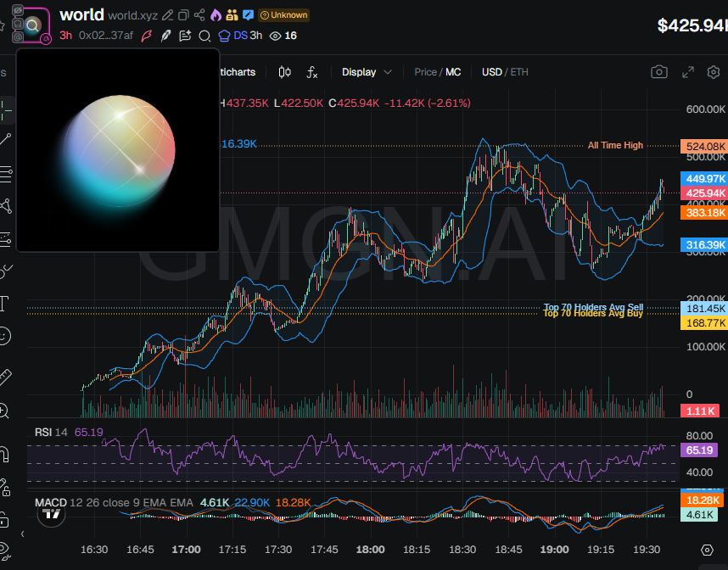This screenshot has height=570, width=728.
Task: Click the enlarged token image preview
Action: click(118, 150)
